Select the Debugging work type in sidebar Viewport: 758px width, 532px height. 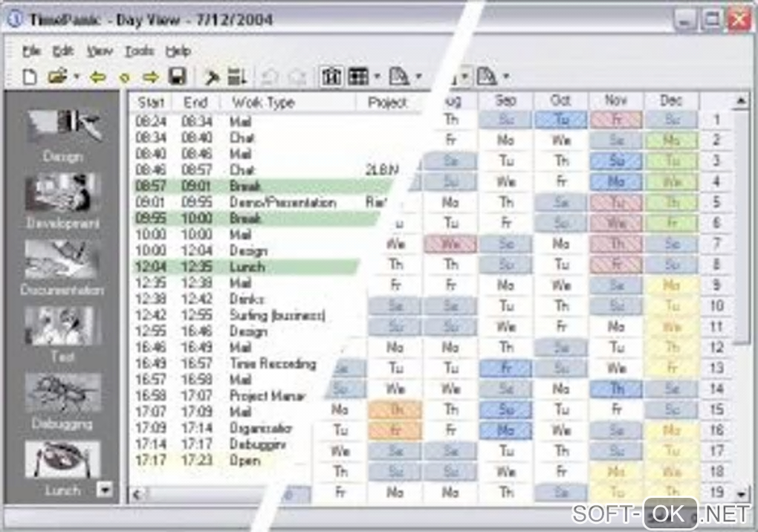click(63, 401)
